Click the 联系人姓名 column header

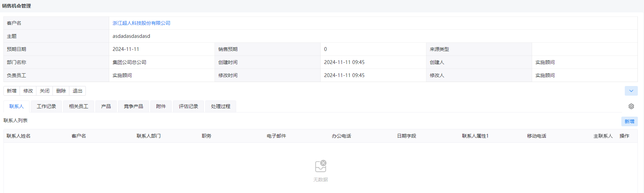19,136
